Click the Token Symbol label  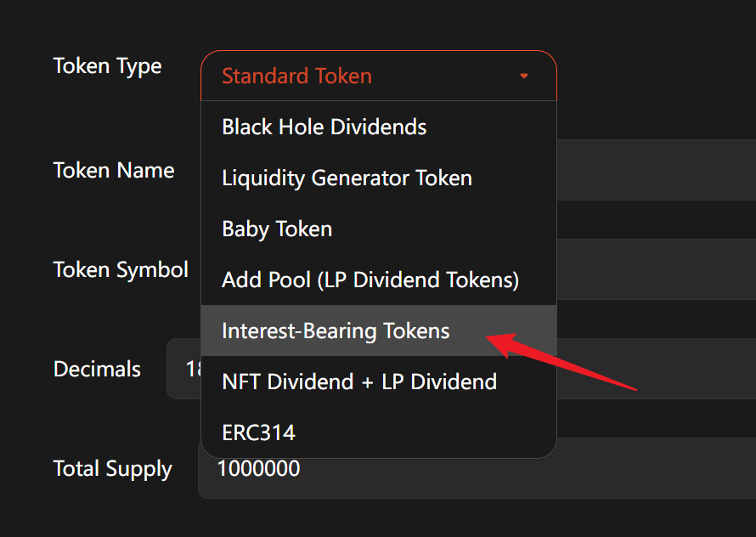click(121, 269)
